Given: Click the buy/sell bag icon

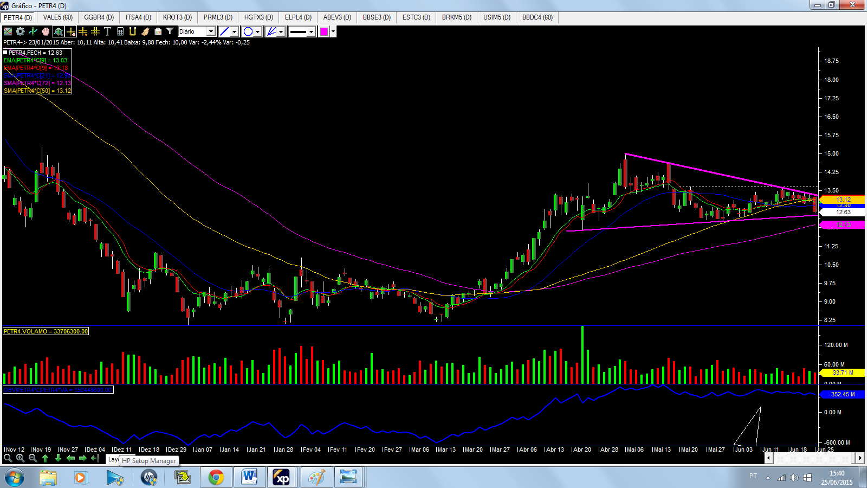Looking at the screenshot, I should (x=158, y=31).
